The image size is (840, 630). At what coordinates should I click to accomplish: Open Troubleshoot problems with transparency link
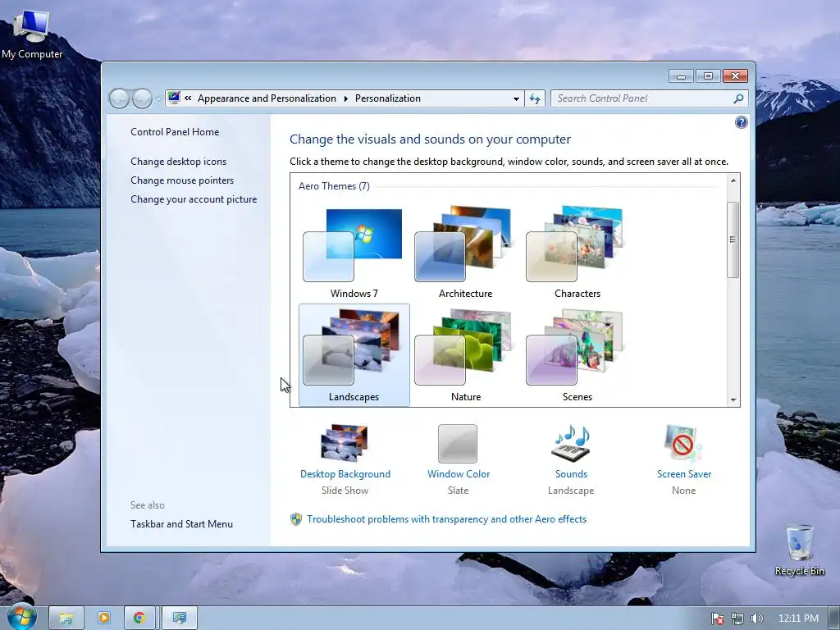coord(447,519)
